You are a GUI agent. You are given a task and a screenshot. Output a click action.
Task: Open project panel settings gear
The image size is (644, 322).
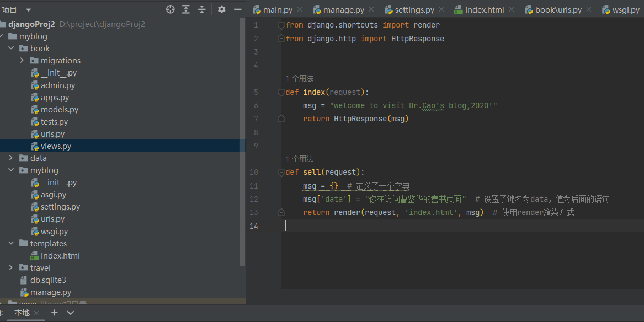[222, 9]
